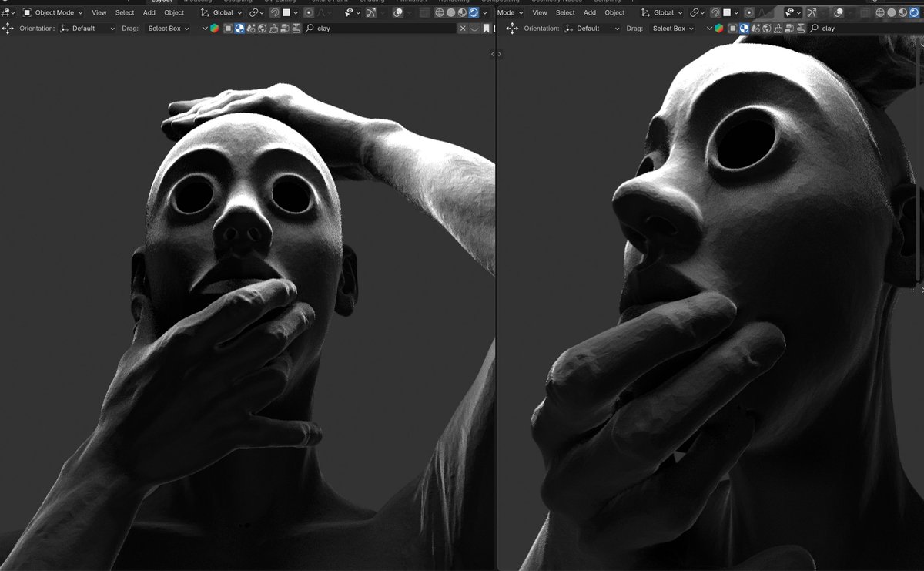Viewport: 924px width, 571px height.
Task: Open Add menu in right viewport
Action: point(590,12)
